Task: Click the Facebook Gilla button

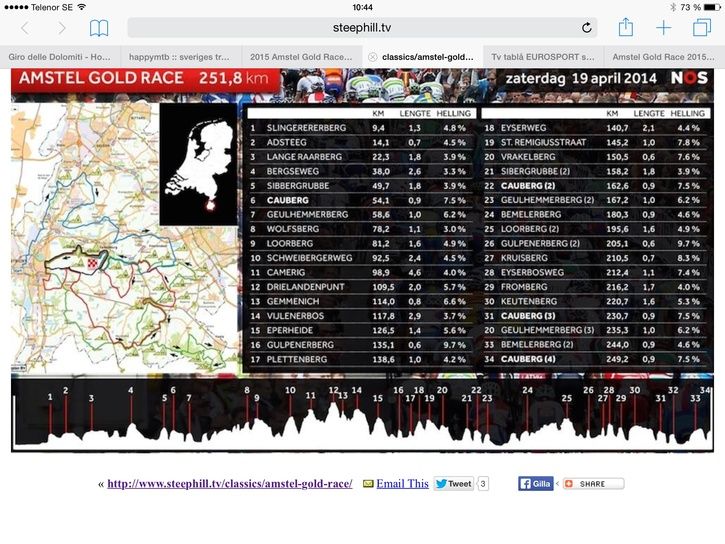Action: pos(535,483)
